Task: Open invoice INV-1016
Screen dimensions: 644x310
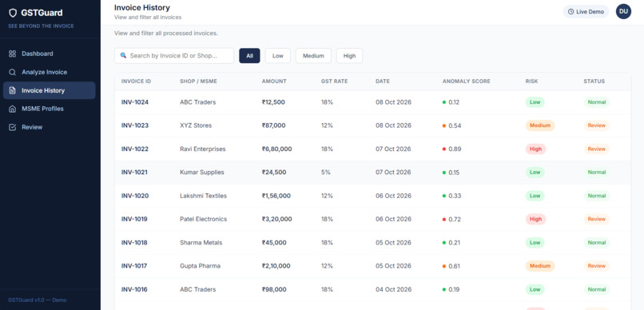Action: pyautogui.click(x=134, y=289)
